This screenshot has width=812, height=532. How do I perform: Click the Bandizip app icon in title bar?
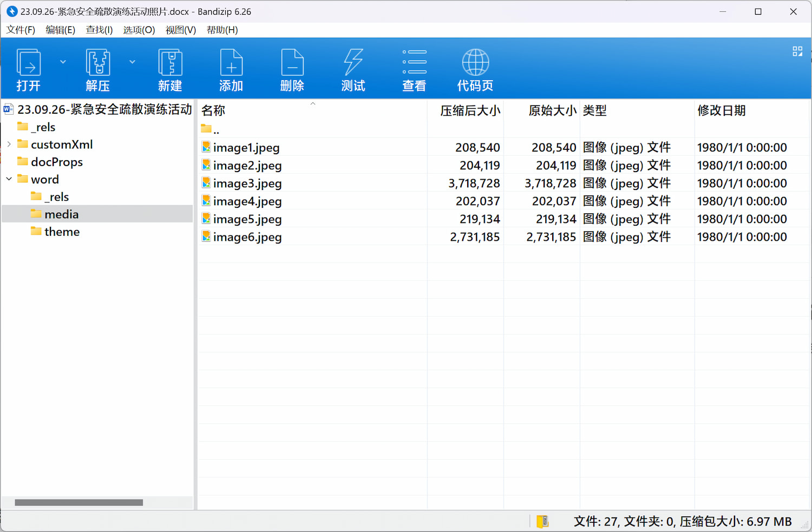(x=11, y=11)
